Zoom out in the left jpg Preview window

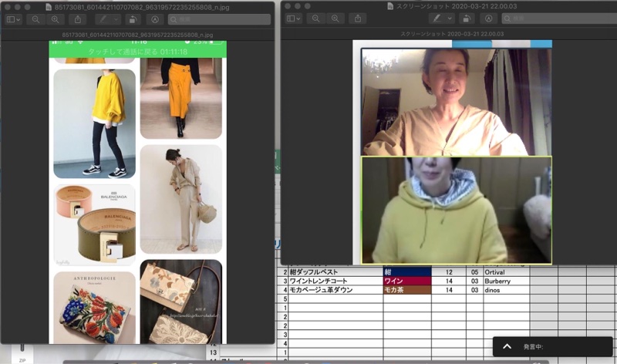tap(35, 19)
